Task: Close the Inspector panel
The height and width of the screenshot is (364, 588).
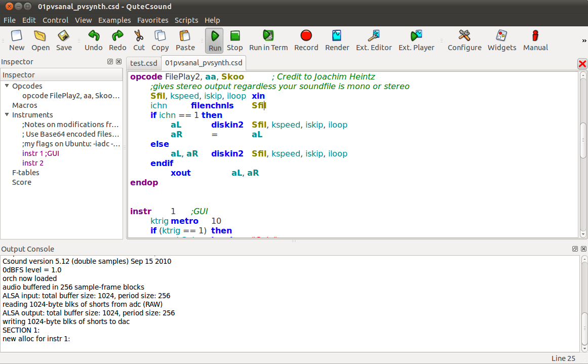Action: click(119, 61)
